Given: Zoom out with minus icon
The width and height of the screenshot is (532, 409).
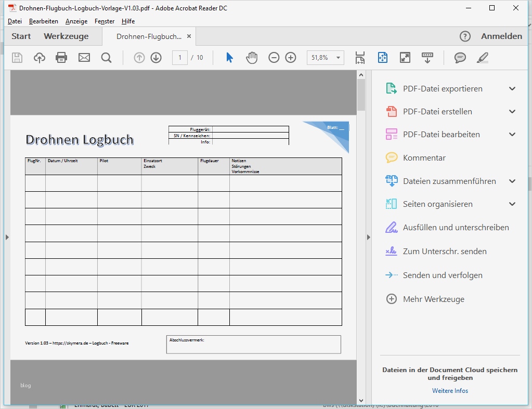Looking at the screenshot, I should (x=274, y=58).
